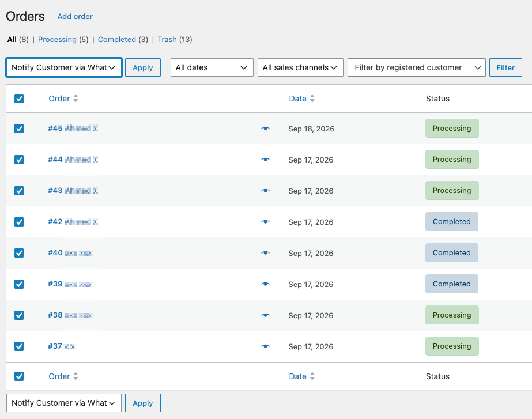Image resolution: width=532 pixels, height=419 pixels.
Task: Open order #37
Action: tap(62, 346)
